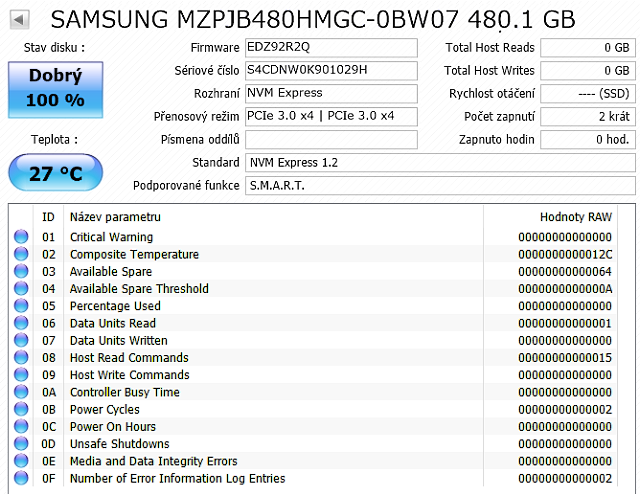Click the ID cell 0F
Viewport: 640px width, 494px height.
[x=49, y=478]
